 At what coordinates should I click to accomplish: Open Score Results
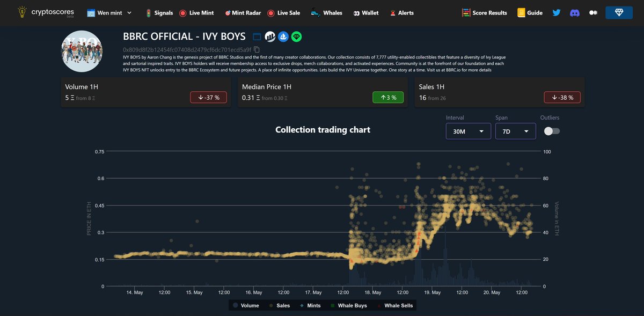(484, 13)
